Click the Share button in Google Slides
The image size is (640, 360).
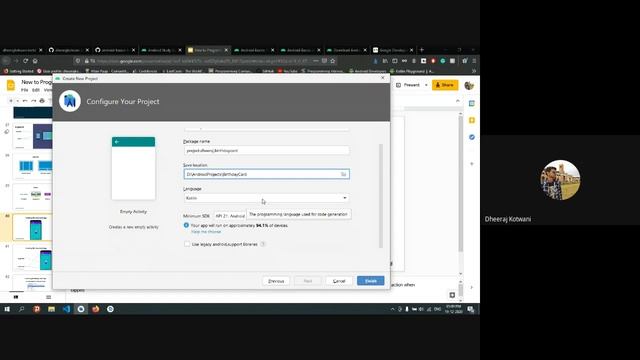click(x=445, y=85)
